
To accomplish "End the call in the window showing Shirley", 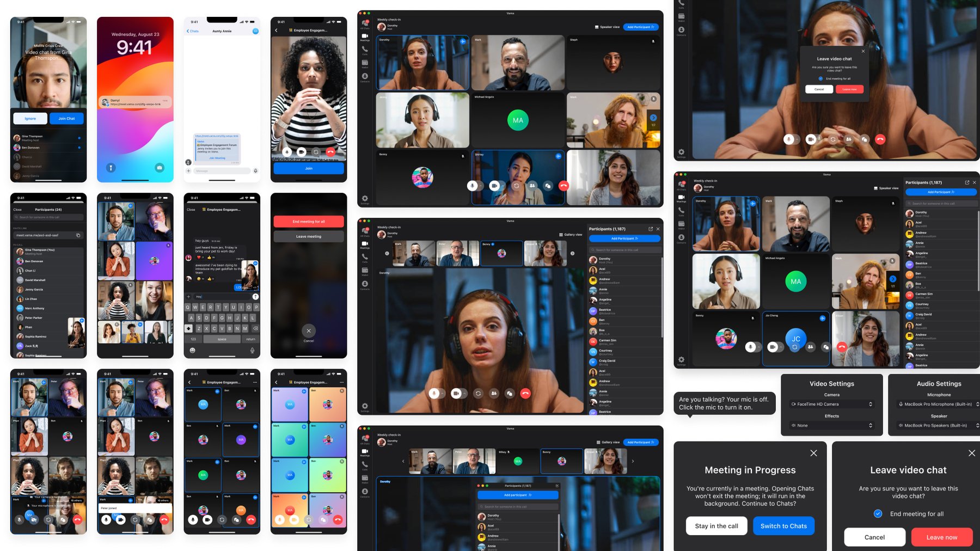I will tap(563, 186).
